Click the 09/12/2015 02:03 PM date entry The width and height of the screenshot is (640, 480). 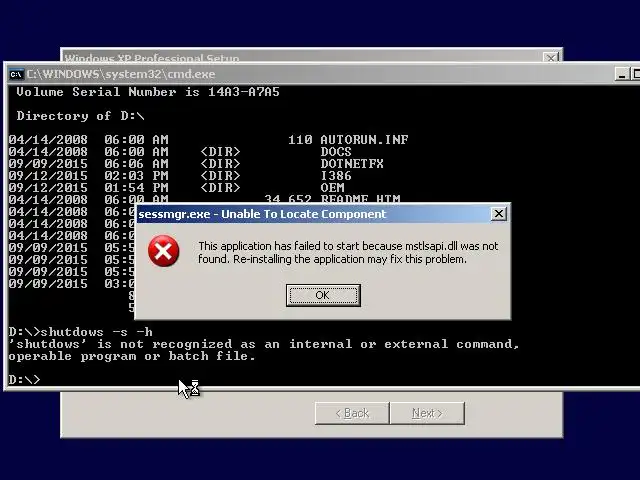88,176
